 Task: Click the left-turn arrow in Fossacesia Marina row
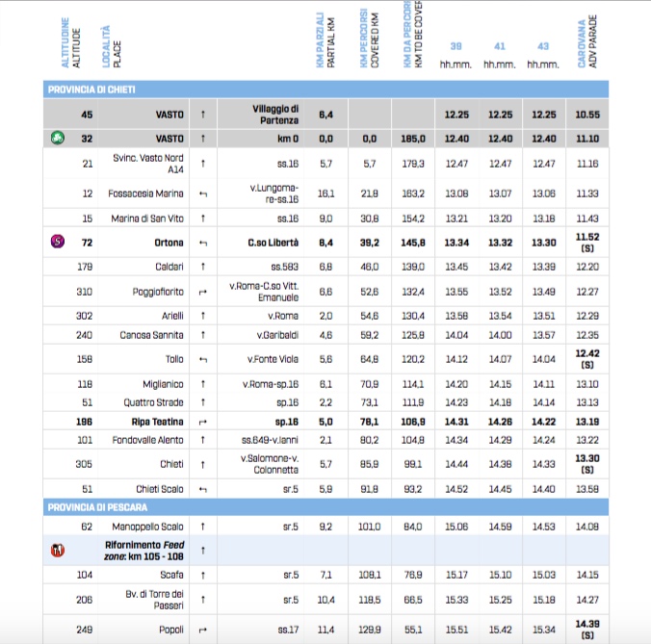pos(202,193)
